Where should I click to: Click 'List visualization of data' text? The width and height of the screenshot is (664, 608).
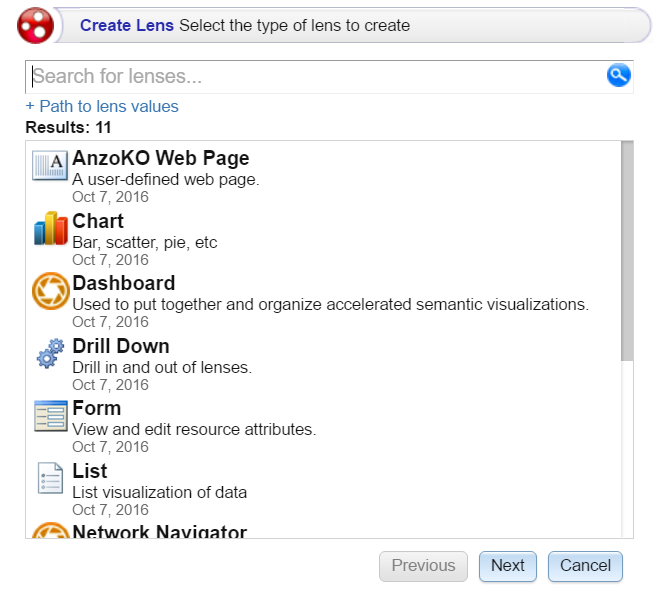click(x=160, y=492)
